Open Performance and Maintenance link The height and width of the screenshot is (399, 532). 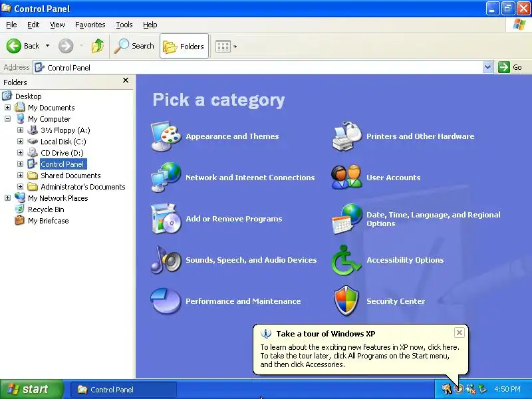(243, 301)
